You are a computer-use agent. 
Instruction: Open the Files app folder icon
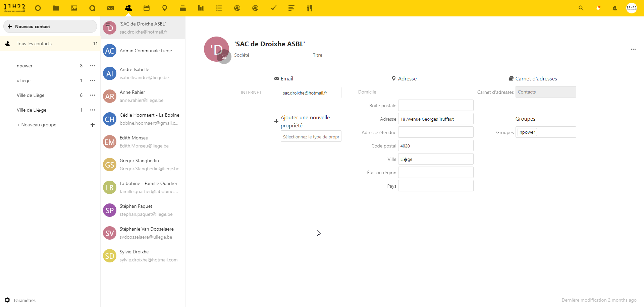[56, 8]
